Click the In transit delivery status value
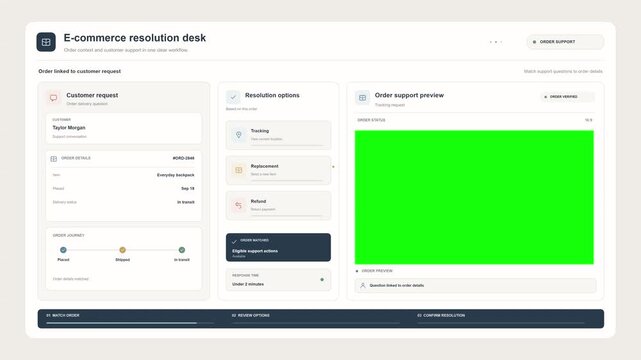Screen dimensions: 641x360 tap(186, 202)
